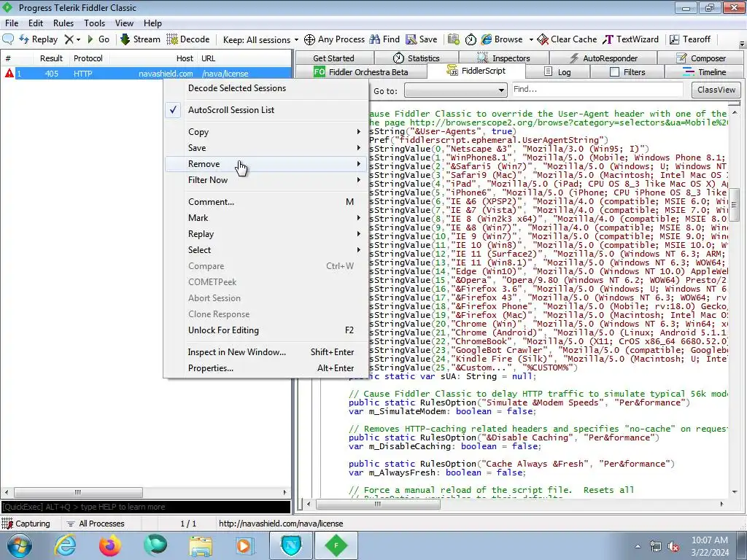This screenshot has width=747, height=560.
Task: Save sessions using the Save toolbar icon
Action: pyautogui.click(x=421, y=39)
